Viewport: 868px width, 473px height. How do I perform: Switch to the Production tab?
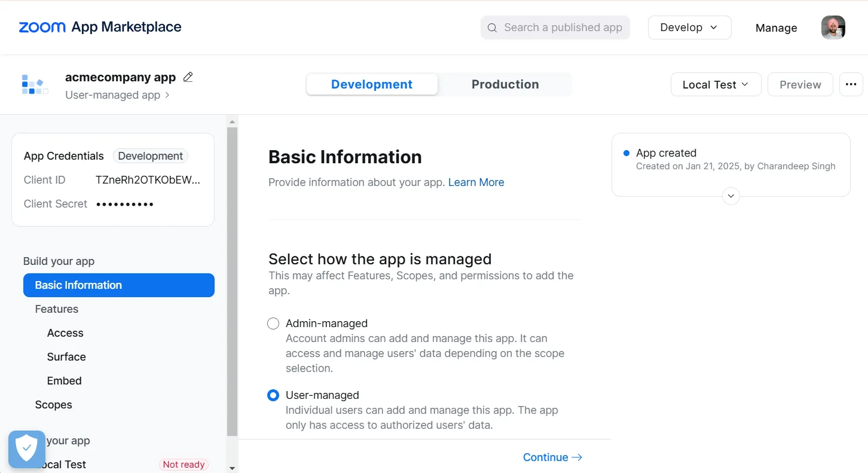click(505, 84)
